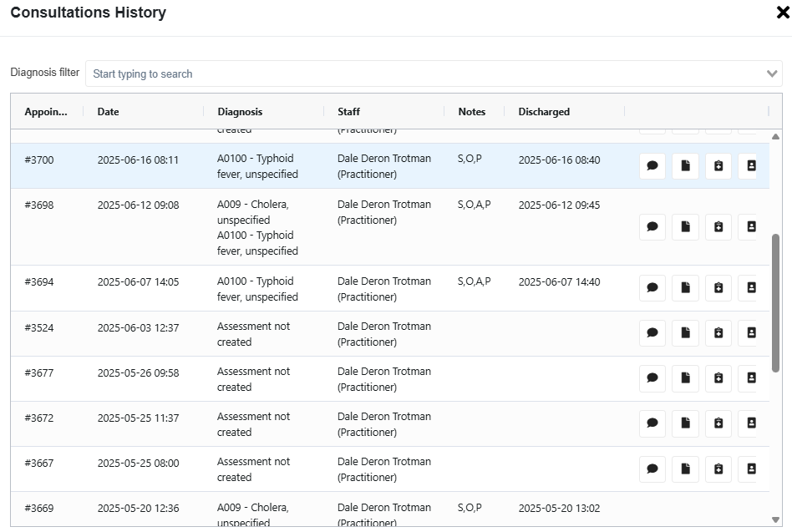
Task: Expand the Diagnosis filter dropdown arrow
Action: point(772,73)
